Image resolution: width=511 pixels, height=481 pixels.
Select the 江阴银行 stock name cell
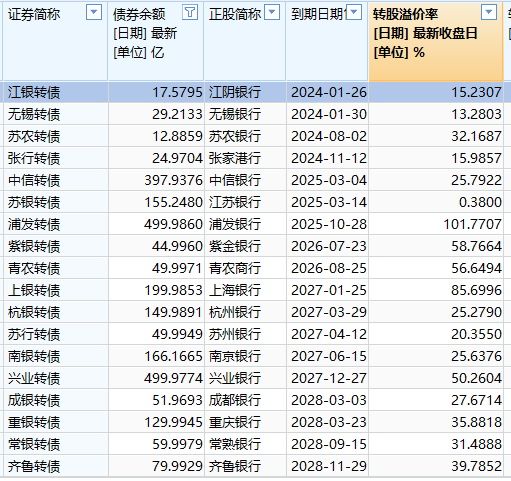pyautogui.click(x=245, y=92)
